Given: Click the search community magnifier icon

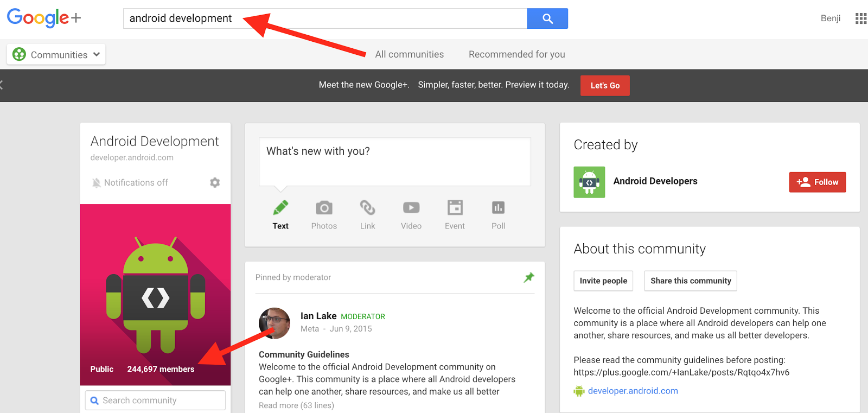Looking at the screenshot, I should [x=94, y=401].
